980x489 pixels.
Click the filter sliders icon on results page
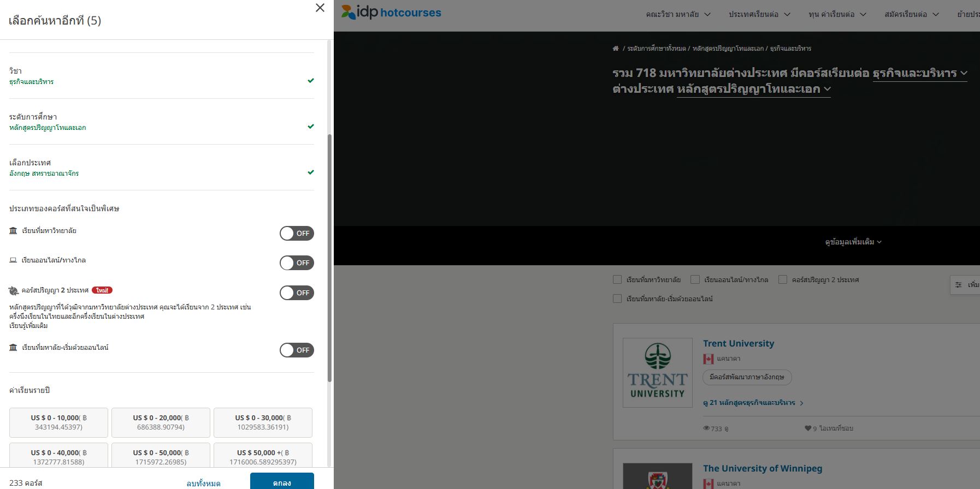pos(958,285)
